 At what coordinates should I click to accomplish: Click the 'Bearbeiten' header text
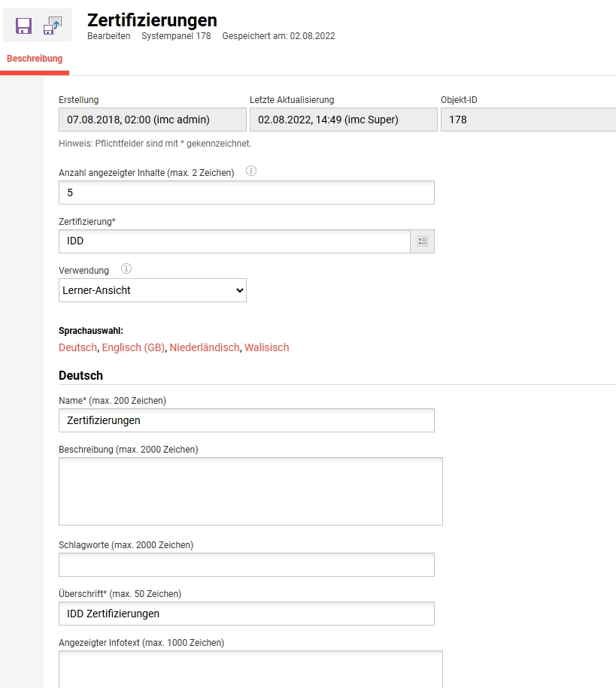(x=109, y=36)
